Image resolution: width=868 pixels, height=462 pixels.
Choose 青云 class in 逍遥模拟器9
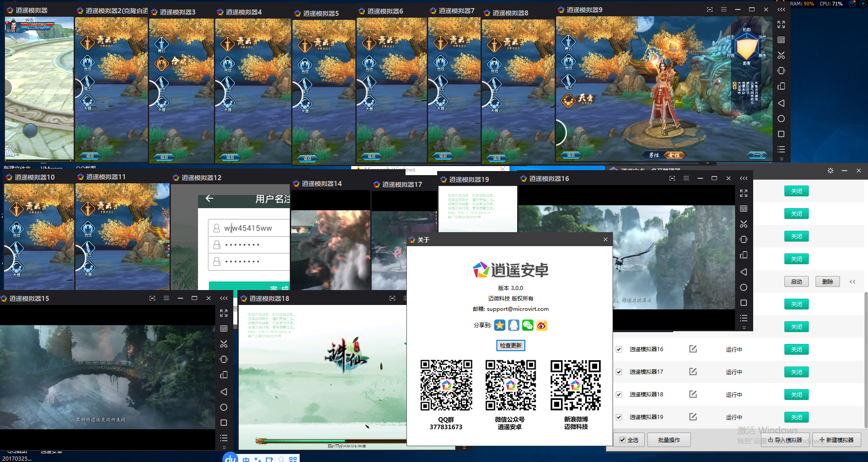(568, 43)
